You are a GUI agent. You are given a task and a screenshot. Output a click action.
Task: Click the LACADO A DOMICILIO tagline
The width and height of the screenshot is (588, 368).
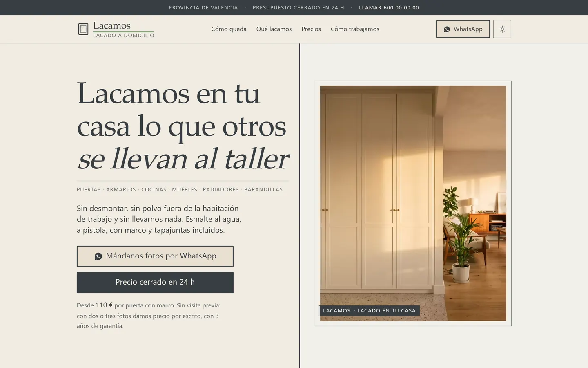[x=124, y=36]
